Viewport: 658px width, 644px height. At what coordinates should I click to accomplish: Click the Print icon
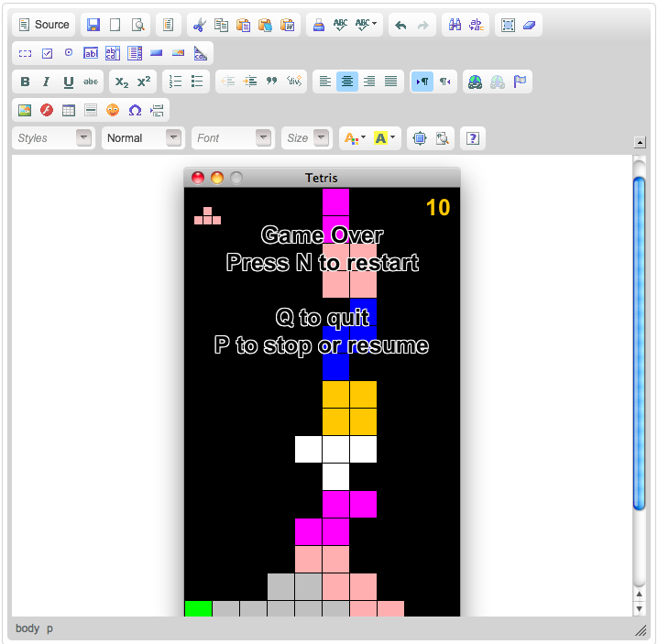click(x=319, y=25)
